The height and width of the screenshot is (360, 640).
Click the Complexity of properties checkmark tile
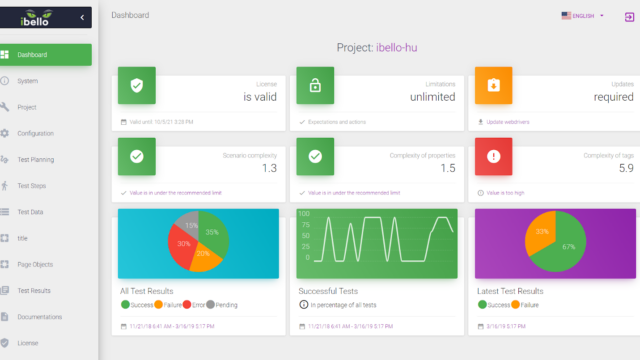[x=315, y=156]
